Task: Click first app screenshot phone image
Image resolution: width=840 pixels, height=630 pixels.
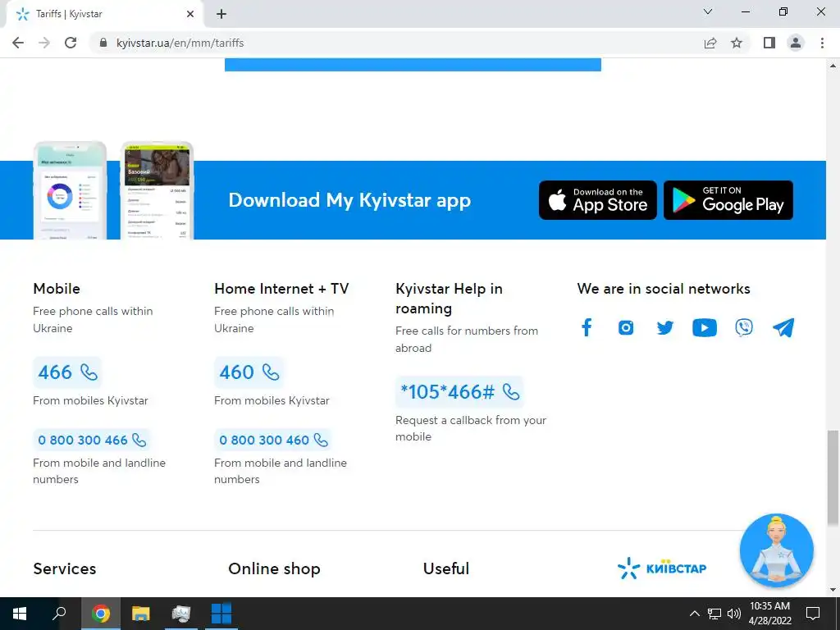Action: click(x=71, y=190)
